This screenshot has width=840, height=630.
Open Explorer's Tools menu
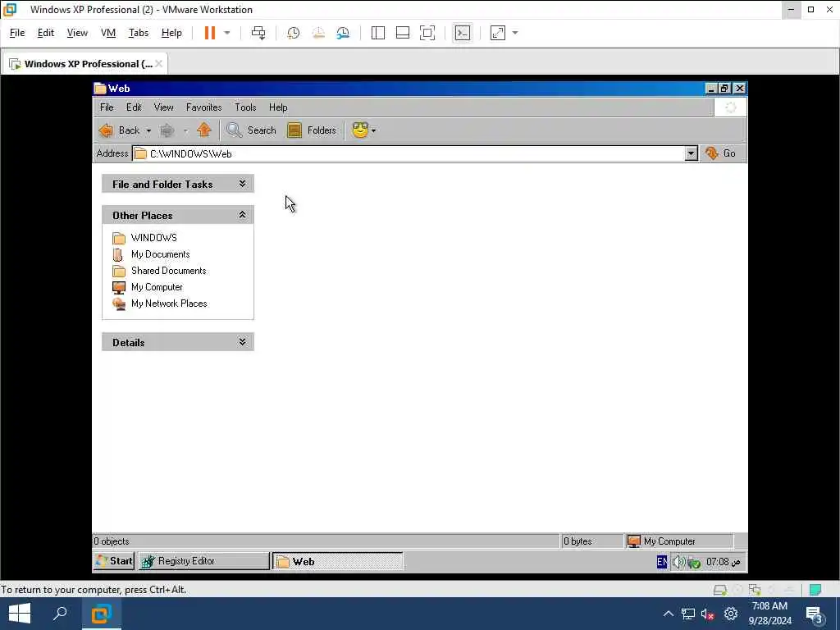(245, 107)
